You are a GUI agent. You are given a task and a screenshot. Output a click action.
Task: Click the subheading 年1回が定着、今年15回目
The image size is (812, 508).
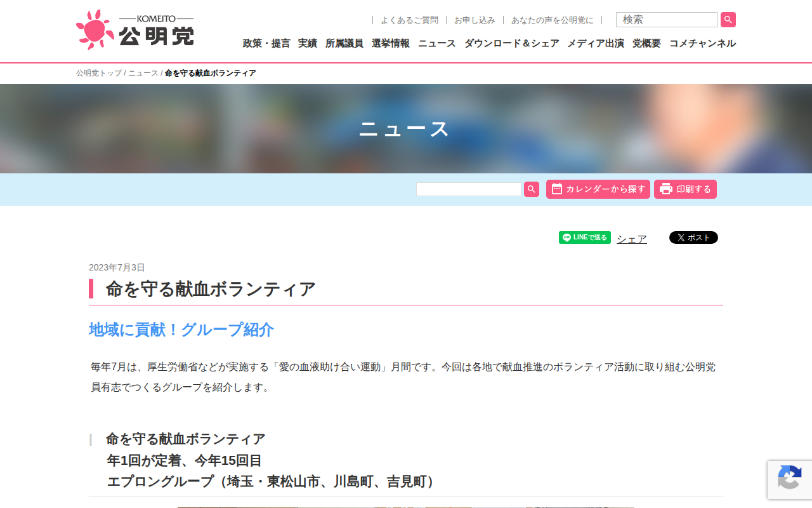(x=184, y=460)
